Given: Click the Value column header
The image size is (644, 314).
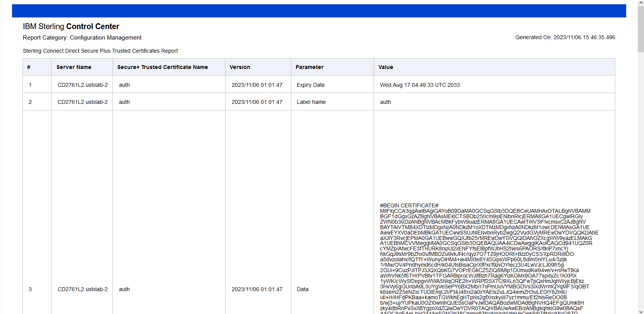Looking at the screenshot, I should (386, 67).
